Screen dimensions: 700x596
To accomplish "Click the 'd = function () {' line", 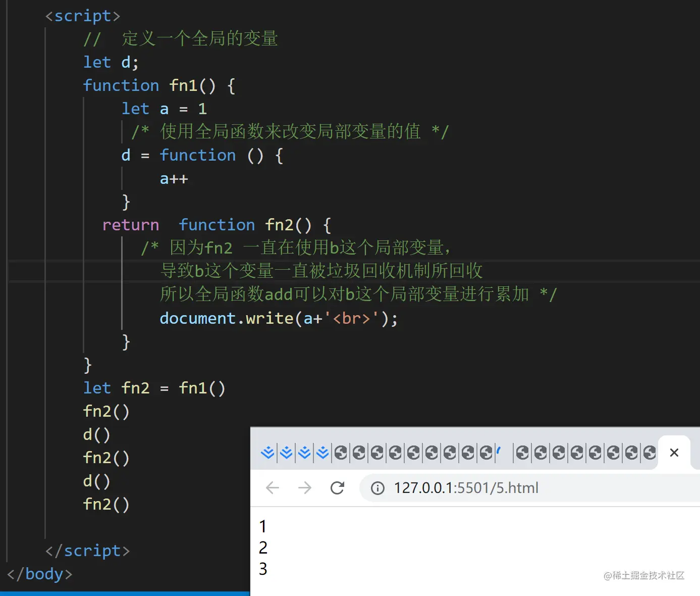I will pos(202,155).
